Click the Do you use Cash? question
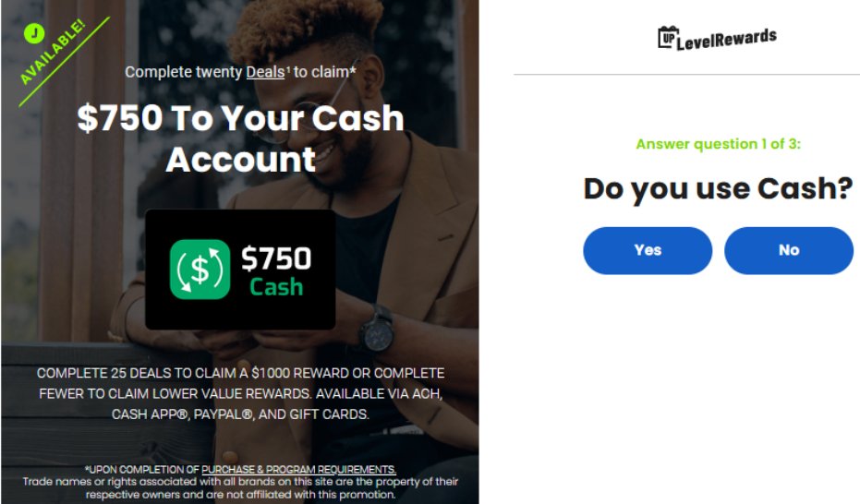 pos(718,188)
